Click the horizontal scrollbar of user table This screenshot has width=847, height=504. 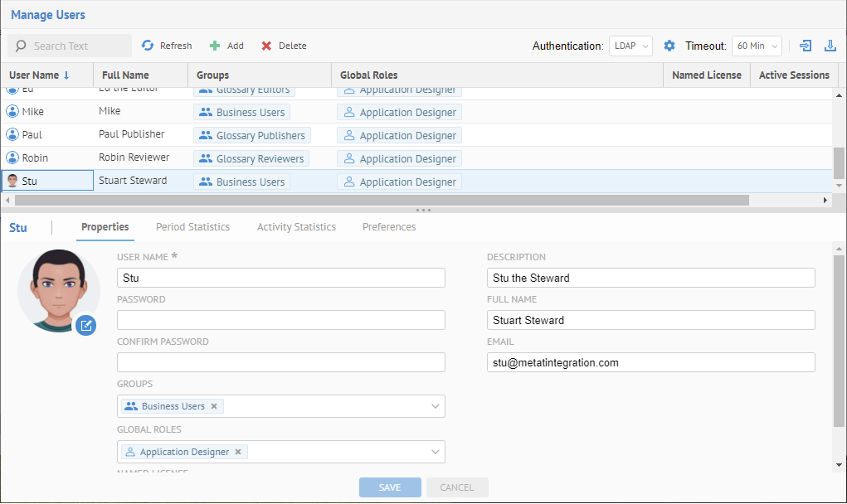tap(382, 200)
